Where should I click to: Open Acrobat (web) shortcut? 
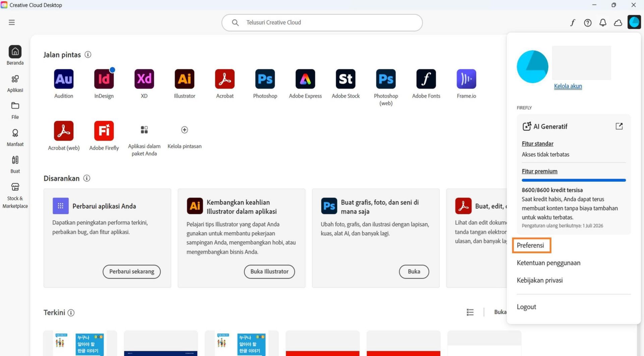click(x=64, y=131)
